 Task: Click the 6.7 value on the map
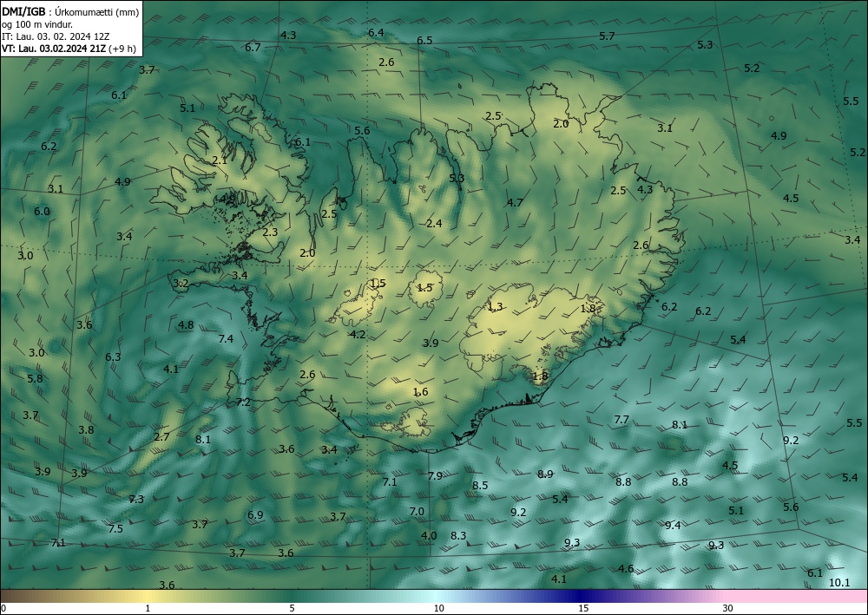point(253,48)
